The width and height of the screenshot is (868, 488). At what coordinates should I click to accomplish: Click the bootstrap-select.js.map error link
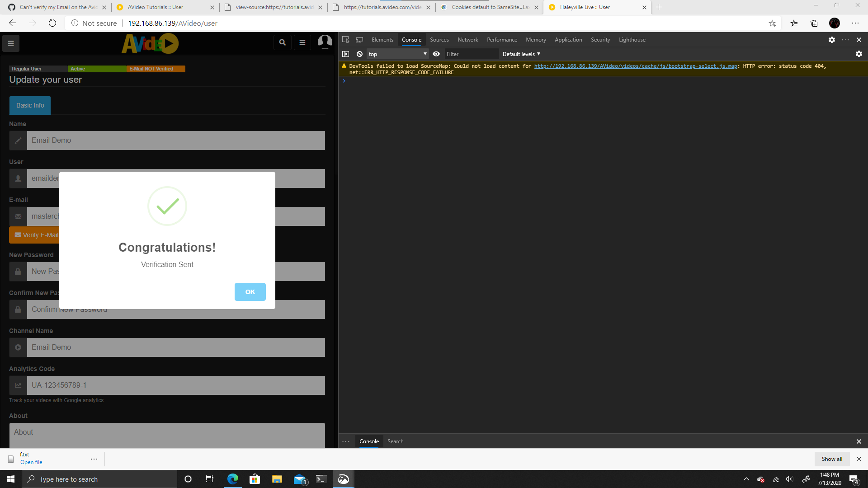[x=635, y=66]
